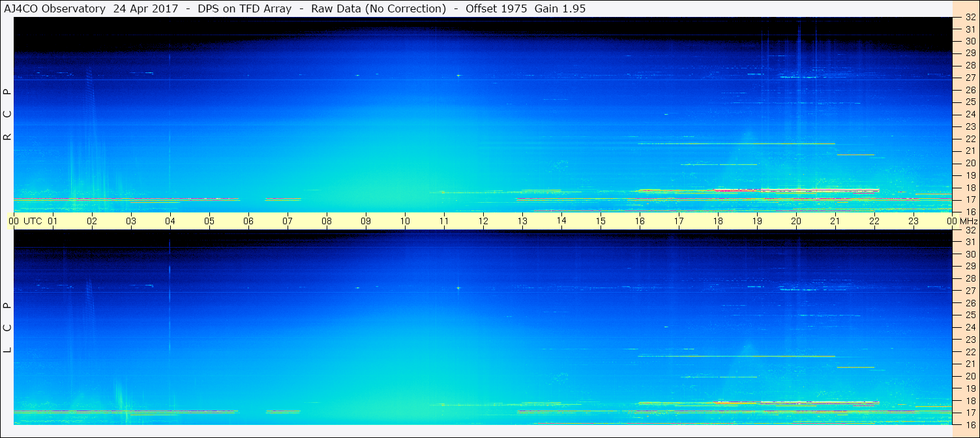Select hour 19 on the UTC time axis

click(757, 221)
